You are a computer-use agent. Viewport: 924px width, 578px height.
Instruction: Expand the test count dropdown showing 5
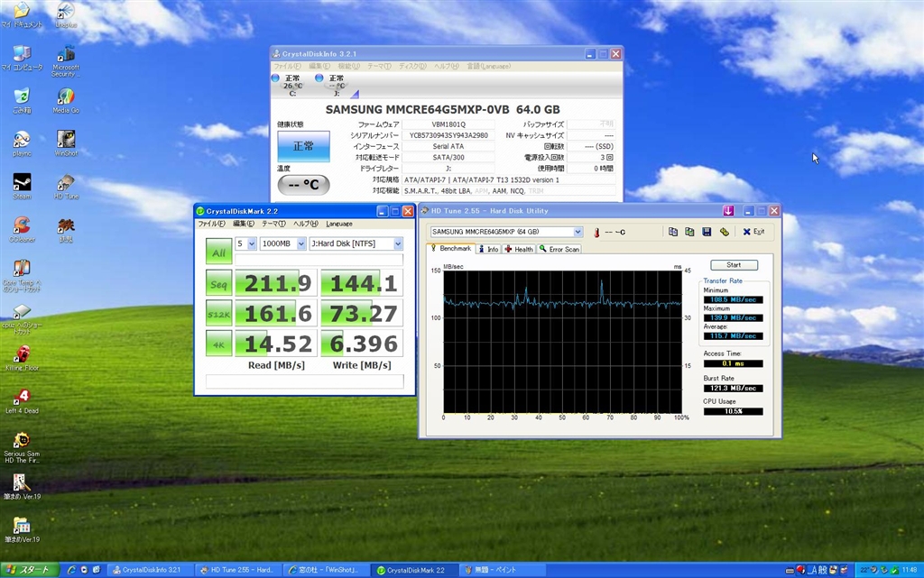(x=245, y=243)
